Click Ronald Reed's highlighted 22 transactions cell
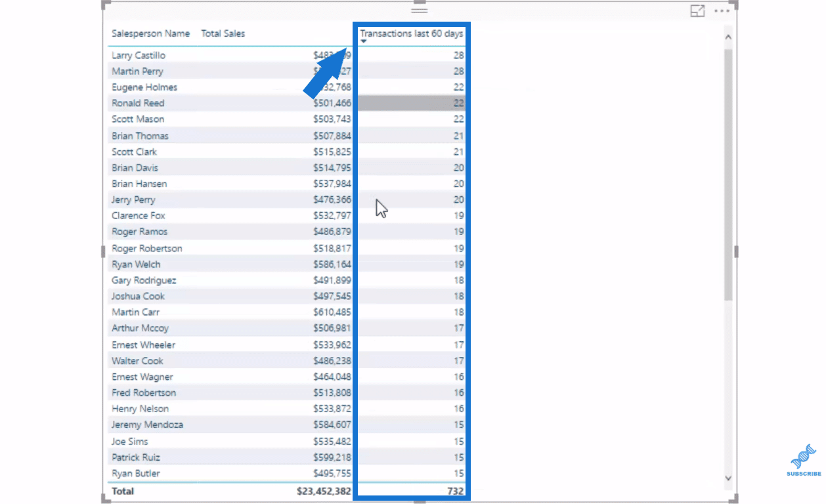This screenshot has height=504, width=826. (412, 103)
